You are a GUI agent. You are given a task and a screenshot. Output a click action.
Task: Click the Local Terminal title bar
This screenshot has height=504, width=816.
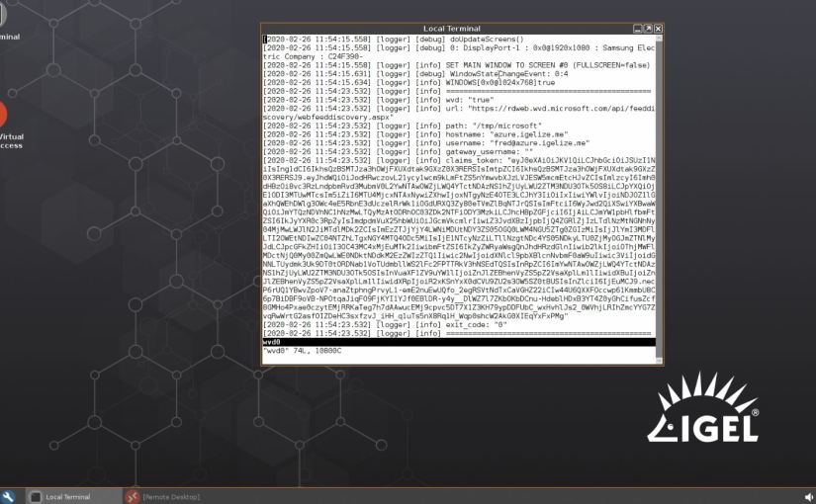pyautogui.click(x=451, y=29)
